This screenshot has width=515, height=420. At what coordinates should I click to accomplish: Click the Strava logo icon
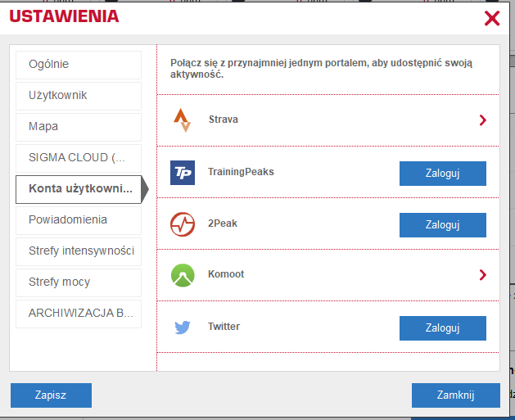183,120
